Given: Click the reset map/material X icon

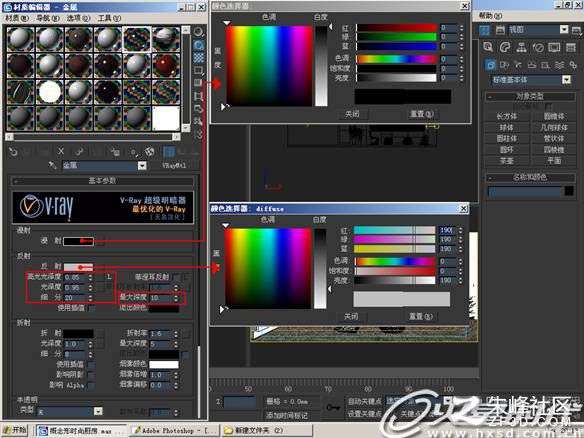Looking at the screenshot, I should [61, 151].
